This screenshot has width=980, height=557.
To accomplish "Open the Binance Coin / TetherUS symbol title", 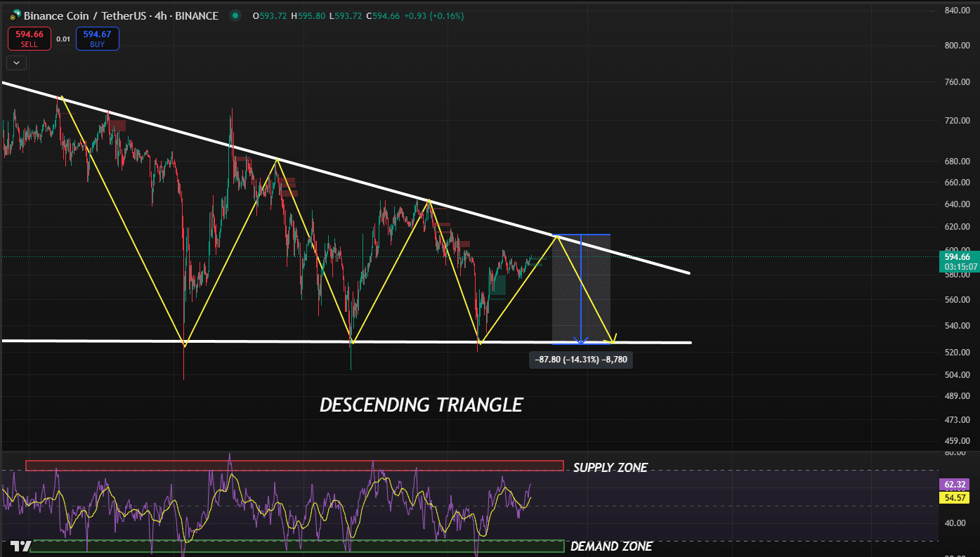I will point(121,15).
